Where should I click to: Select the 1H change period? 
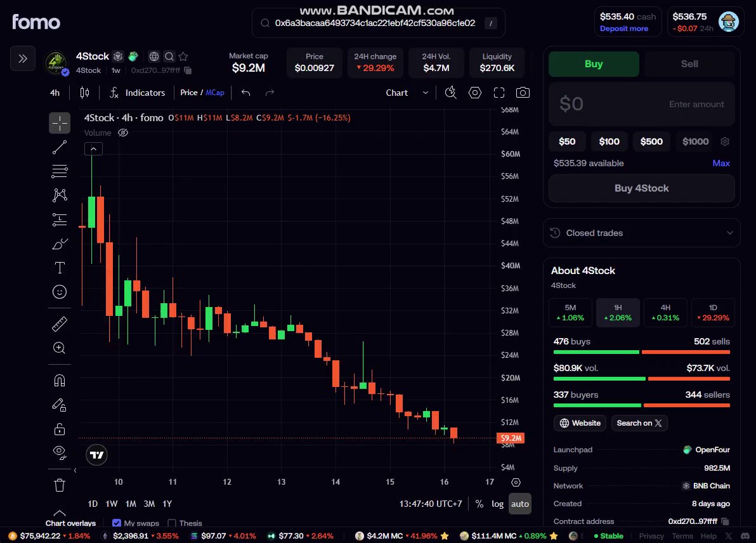coord(618,313)
